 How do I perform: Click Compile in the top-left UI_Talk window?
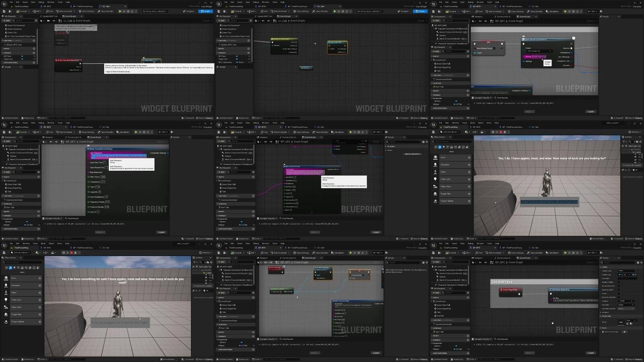coord(21,11)
